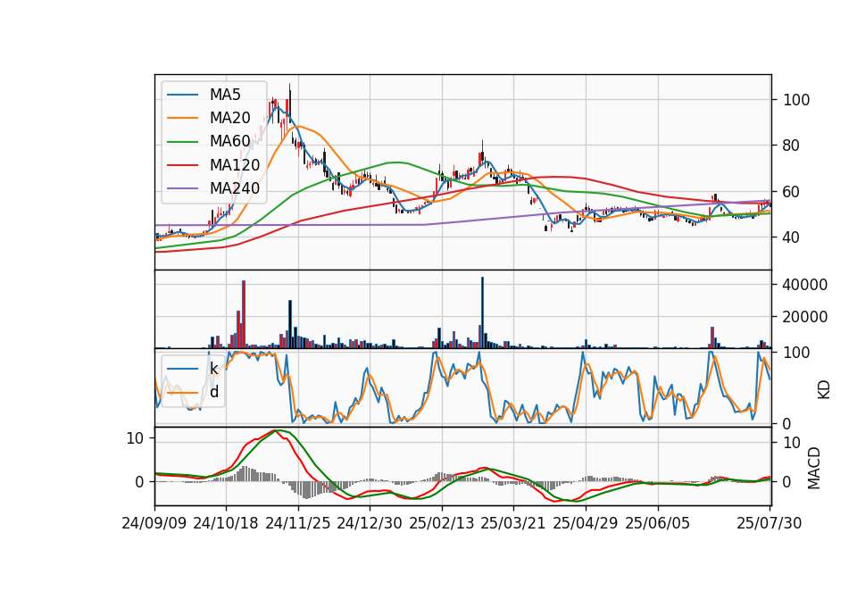Click the MA120 legend label
The width and height of the screenshot is (857, 616).
point(235,165)
